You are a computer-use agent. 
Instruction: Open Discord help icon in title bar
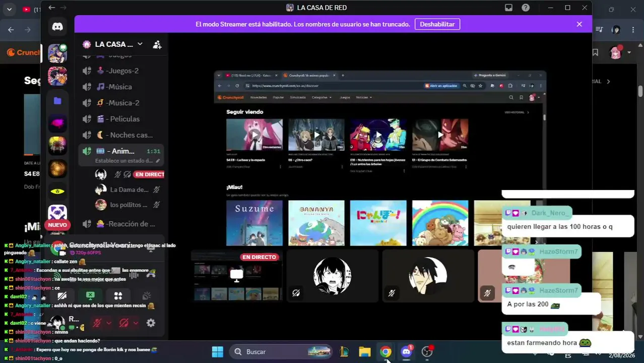pos(526,8)
